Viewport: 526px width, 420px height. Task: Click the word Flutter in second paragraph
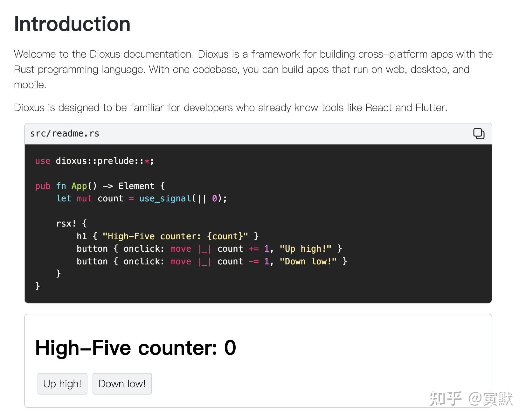[431, 108]
